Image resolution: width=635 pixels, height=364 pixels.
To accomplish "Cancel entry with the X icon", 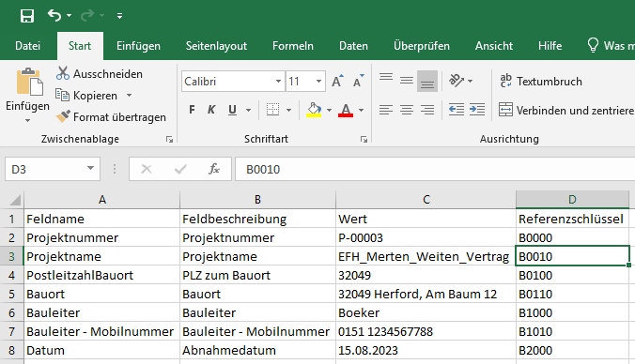I will (147, 169).
